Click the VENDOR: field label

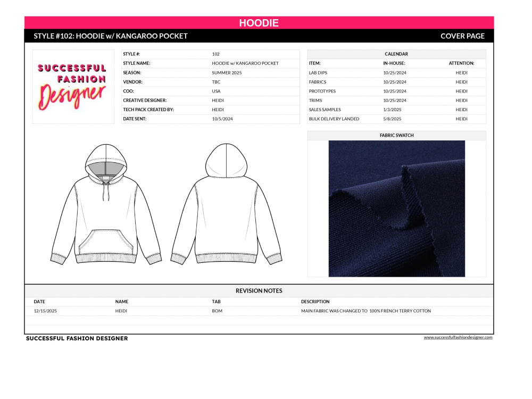[132, 82]
